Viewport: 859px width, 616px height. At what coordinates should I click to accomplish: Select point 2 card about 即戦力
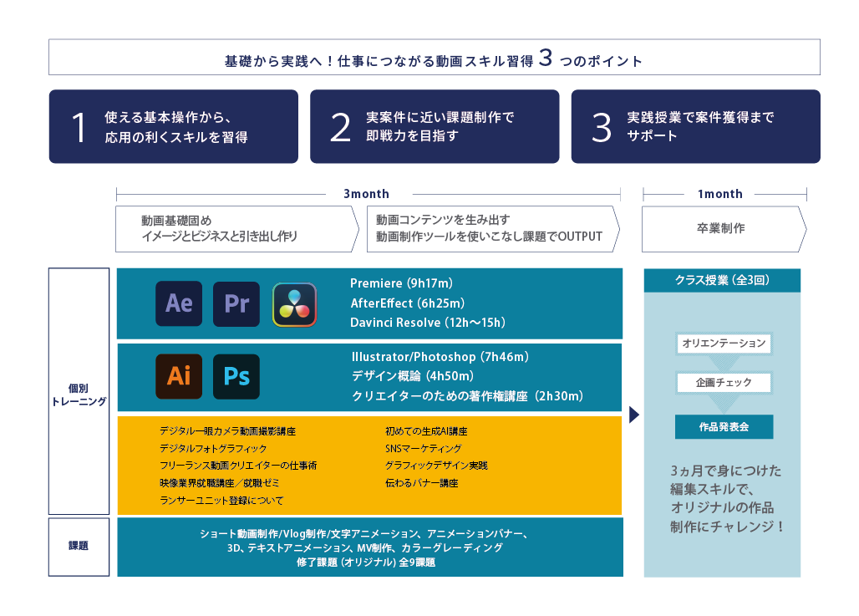[435, 126]
